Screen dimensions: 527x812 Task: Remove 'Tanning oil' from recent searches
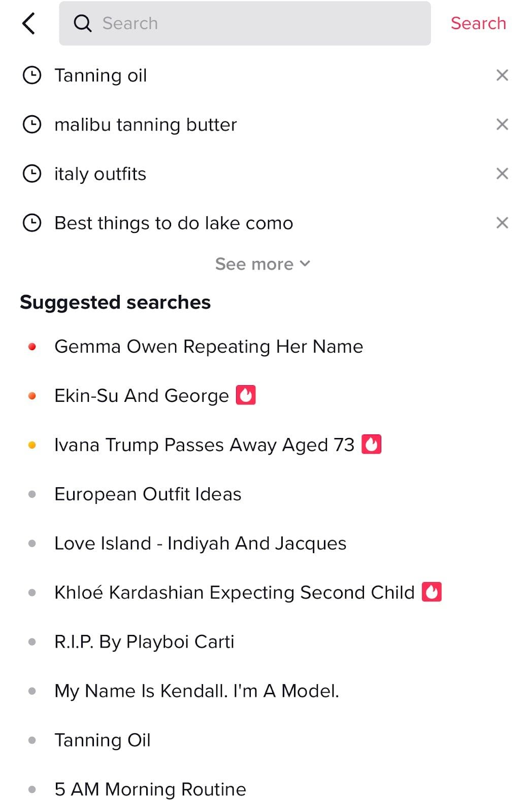(x=502, y=75)
